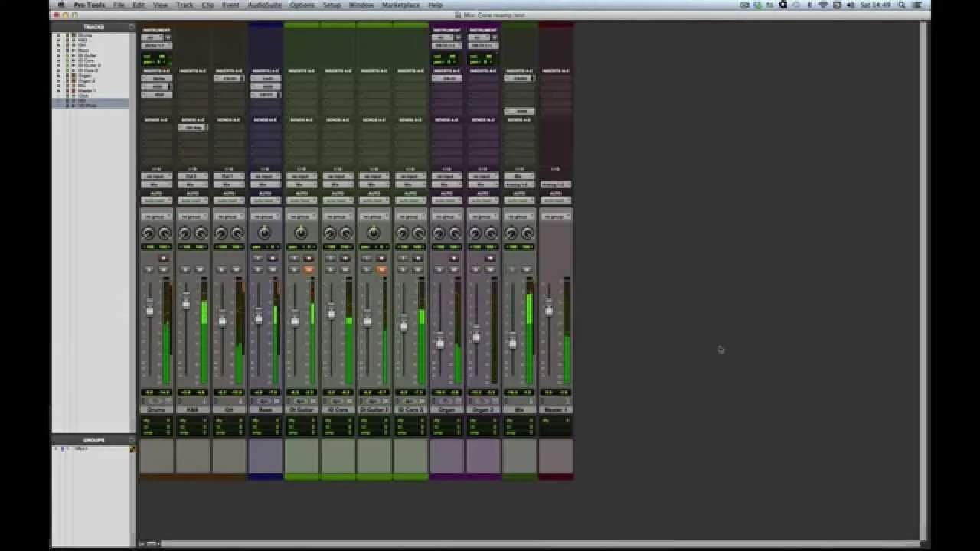Click the Sends A-E slot on the OH track
The image size is (980, 551).
coord(227,127)
